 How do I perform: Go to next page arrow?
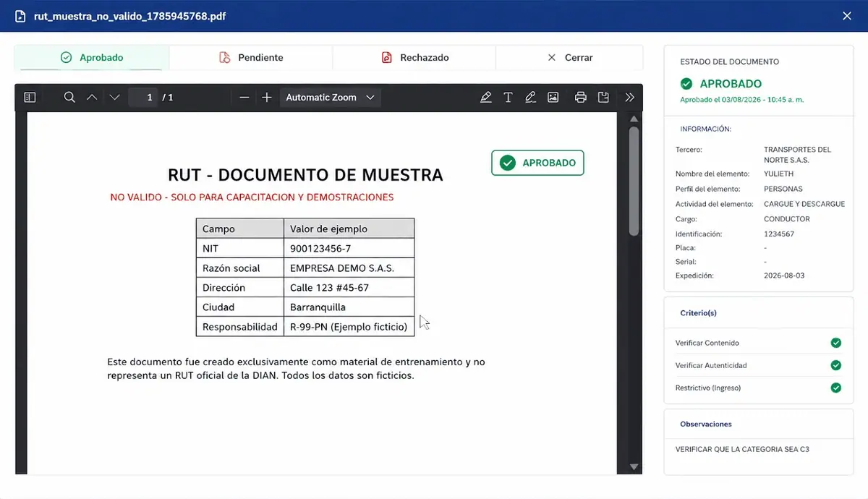[114, 97]
